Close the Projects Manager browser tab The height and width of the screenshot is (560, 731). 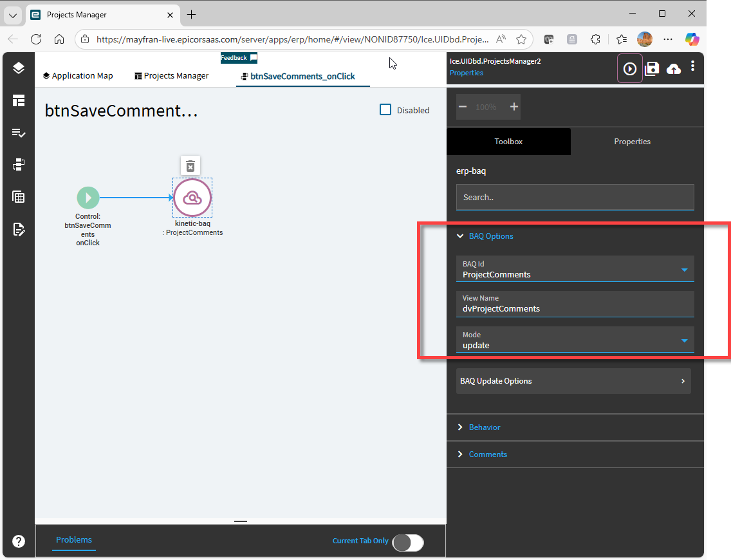tap(170, 15)
